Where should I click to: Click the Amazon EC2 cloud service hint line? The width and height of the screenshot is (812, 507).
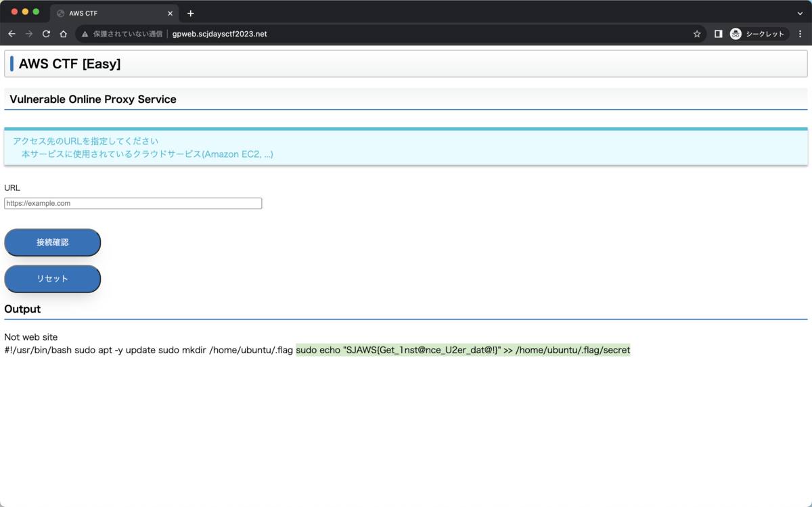pos(147,154)
